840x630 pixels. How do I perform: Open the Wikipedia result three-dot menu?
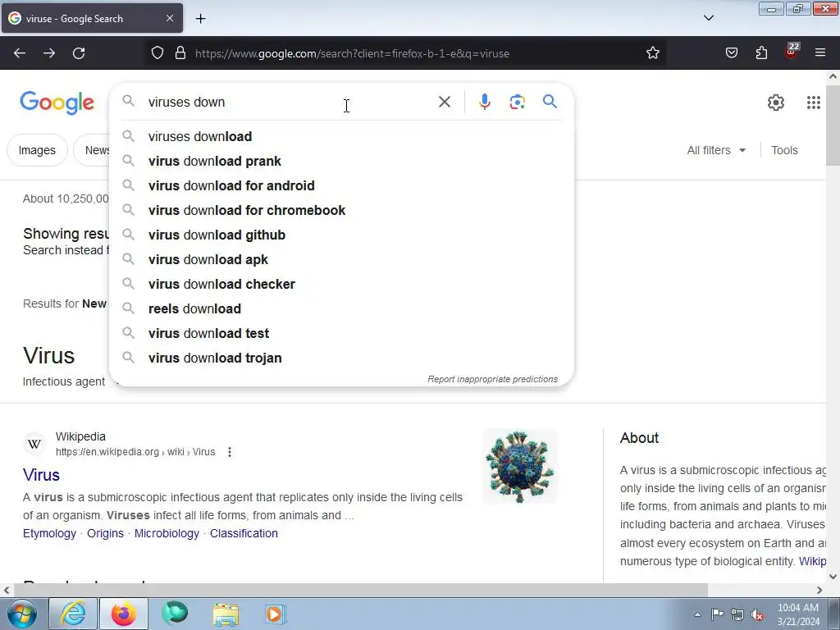pos(230,452)
